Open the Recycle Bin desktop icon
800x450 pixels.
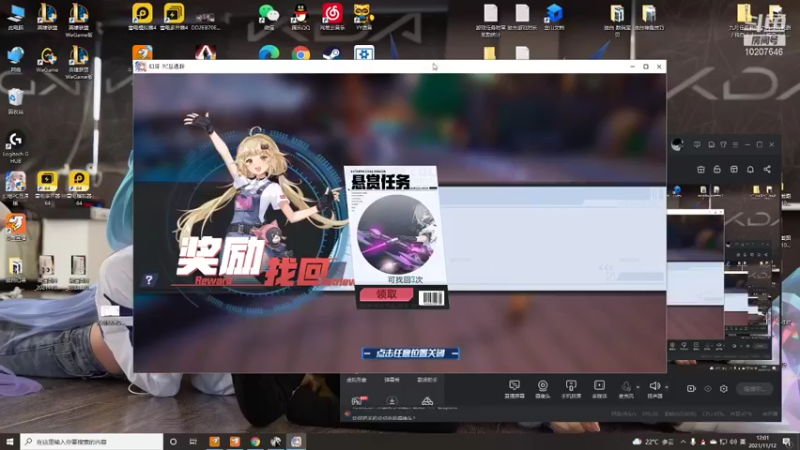[x=16, y=101]
